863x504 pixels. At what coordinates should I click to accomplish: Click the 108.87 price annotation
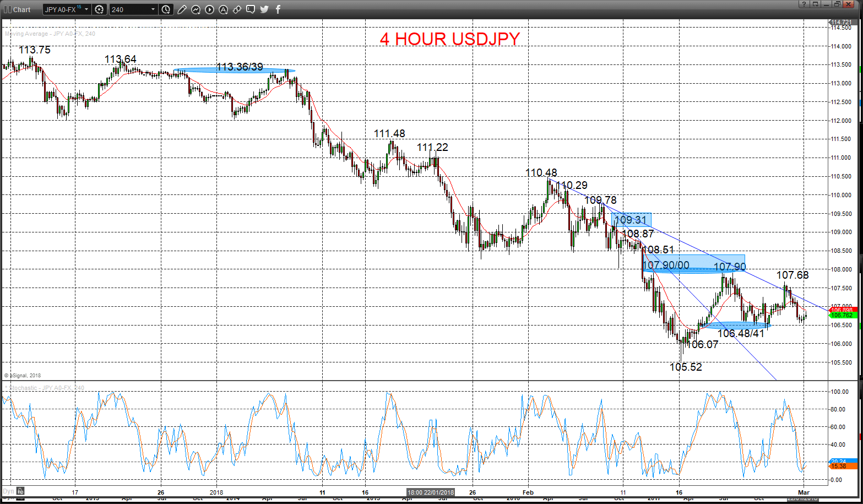tap(638, 234)
